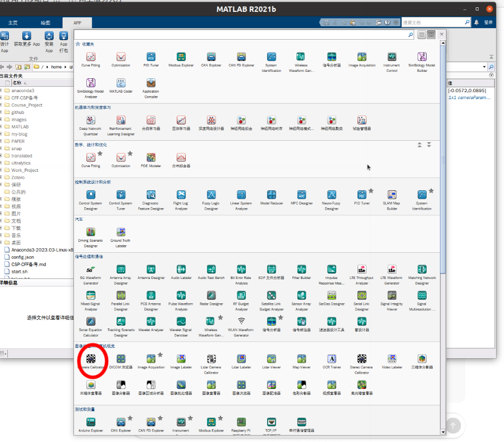Open the Fuzzy Logic Designer app
504x442 pixels.
click(211, 195)
